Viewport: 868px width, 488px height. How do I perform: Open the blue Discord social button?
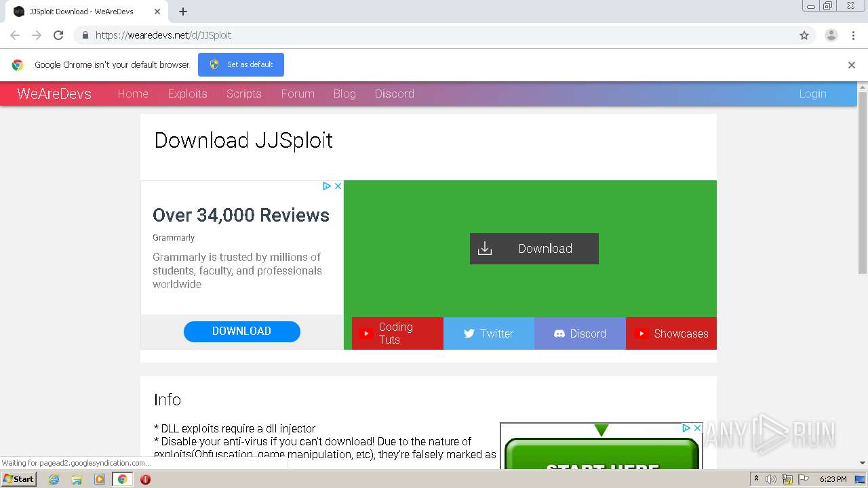(580, 333)
